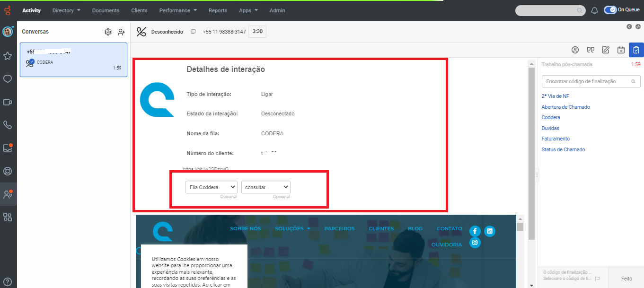Select wrap-up code Faturamento
Viewport: 644px width, 288px height.
tap(556, 139)
